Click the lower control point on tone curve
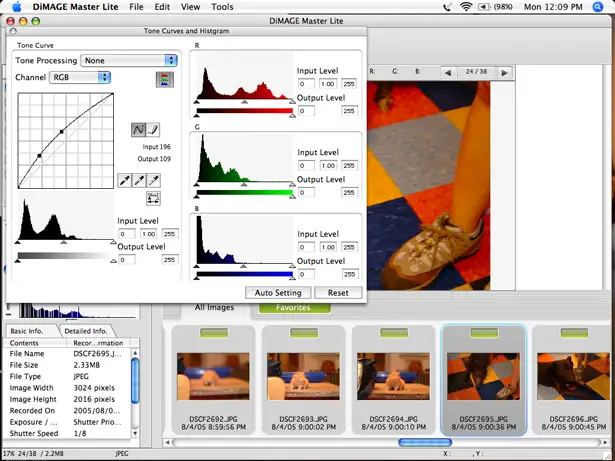The width and height of the screenshot is (615, 461). pyautogui.click(x=39, y=156)
